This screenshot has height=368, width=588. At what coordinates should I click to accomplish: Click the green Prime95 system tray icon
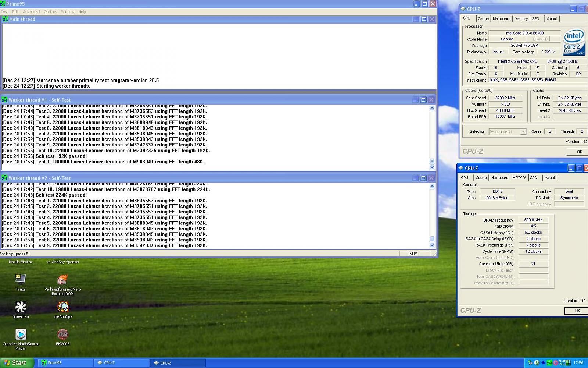click(x=549, y=363)
